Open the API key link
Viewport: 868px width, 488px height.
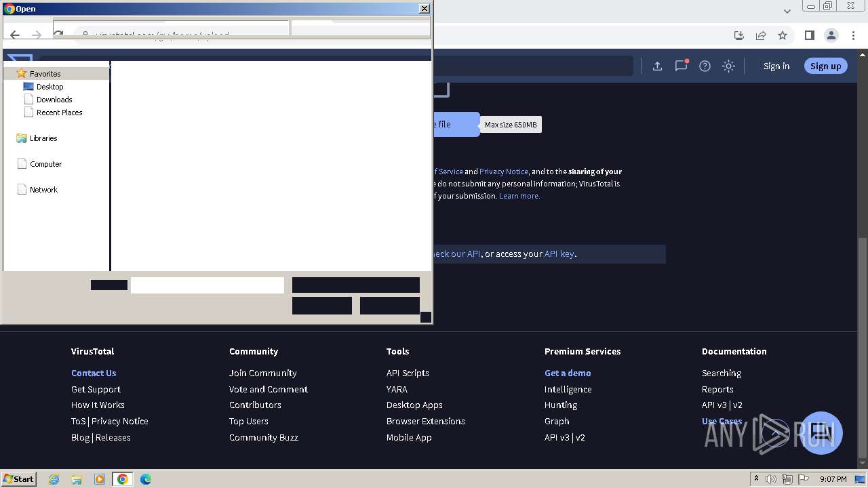[559, 254]
